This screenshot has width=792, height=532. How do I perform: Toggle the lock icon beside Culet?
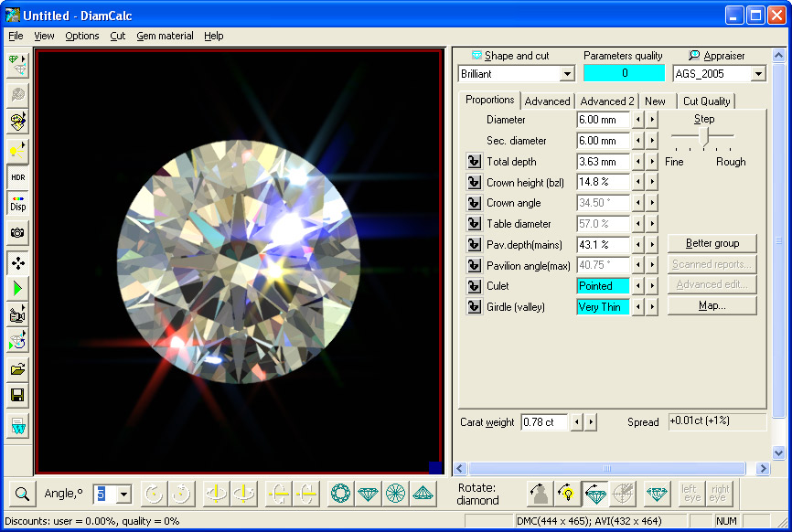[x=474, y=286]
